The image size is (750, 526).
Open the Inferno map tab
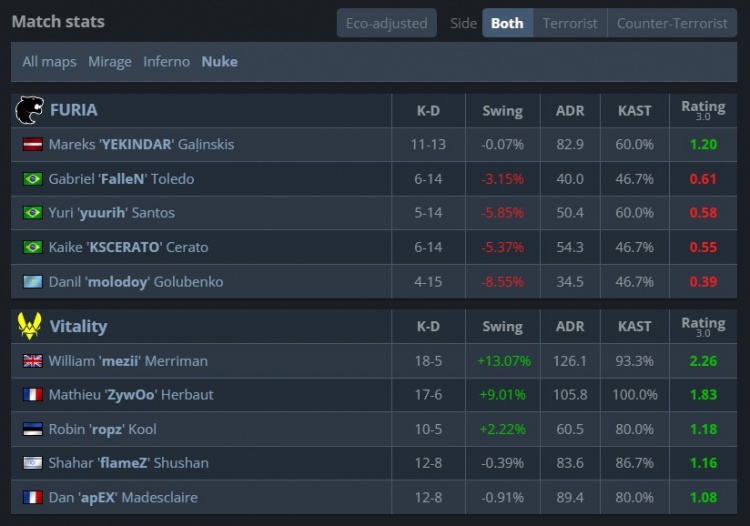pyautogui.click(x=166, y=62)
